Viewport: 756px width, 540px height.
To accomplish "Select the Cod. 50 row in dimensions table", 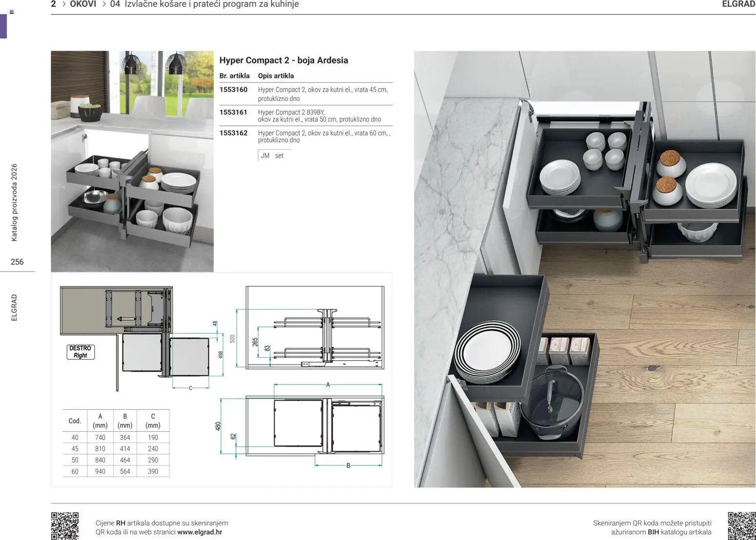I will (116, 460).
